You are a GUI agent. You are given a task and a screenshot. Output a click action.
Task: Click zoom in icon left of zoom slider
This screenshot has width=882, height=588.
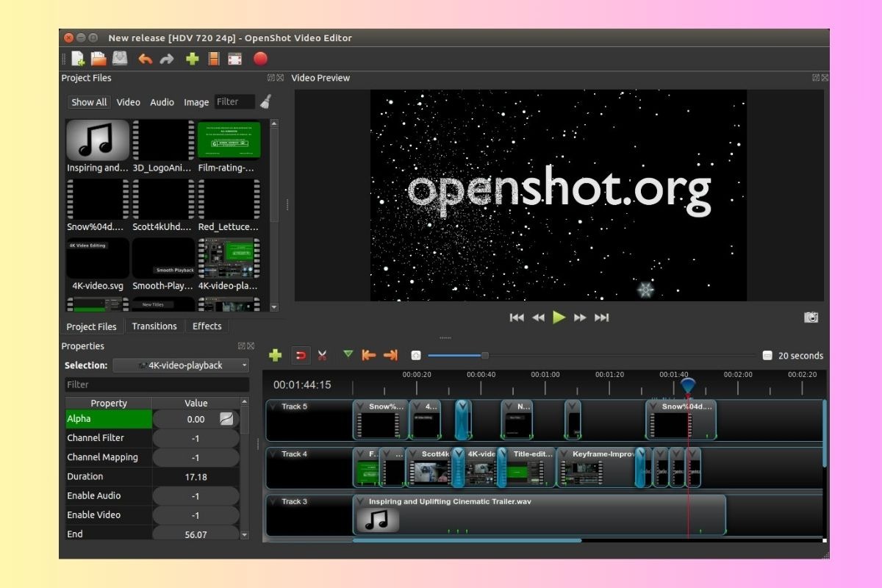point(416,355)
